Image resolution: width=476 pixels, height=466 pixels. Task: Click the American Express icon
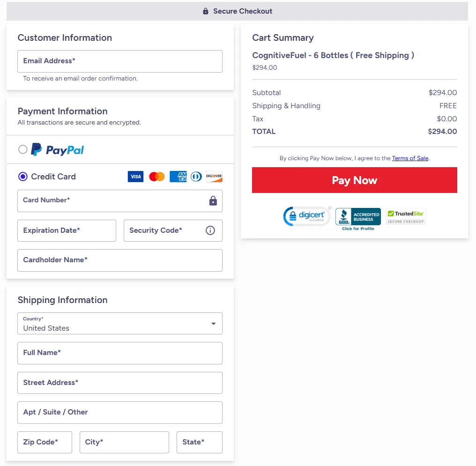[178, 177]
